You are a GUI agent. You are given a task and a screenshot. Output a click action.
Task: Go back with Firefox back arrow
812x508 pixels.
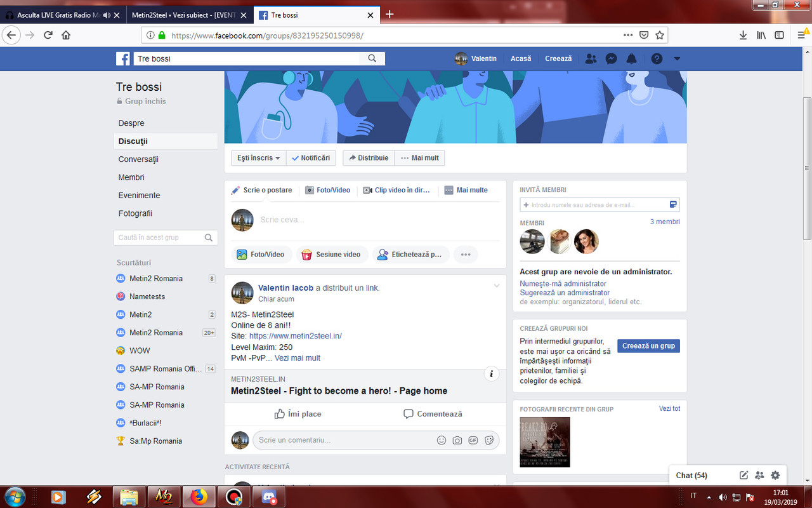point(11,35)
